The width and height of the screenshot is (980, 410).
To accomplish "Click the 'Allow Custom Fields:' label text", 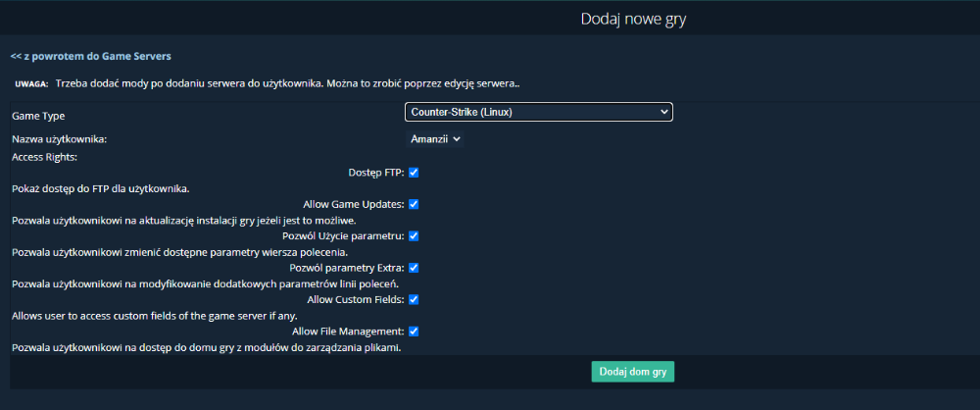I will (357, 299).
